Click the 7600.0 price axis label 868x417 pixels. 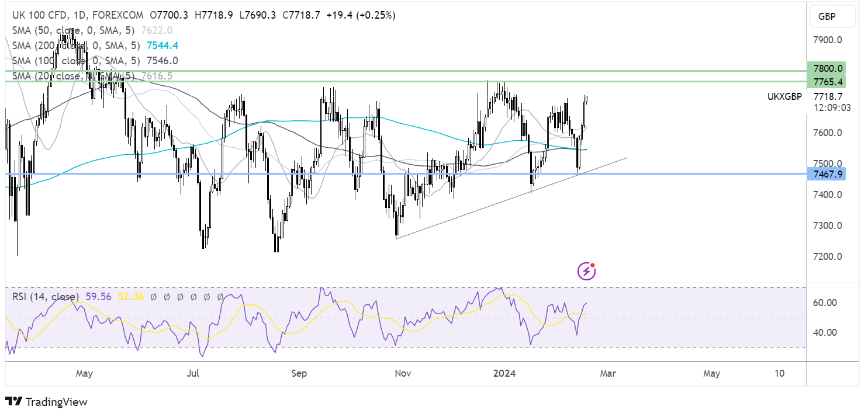(x=828, y=133)
